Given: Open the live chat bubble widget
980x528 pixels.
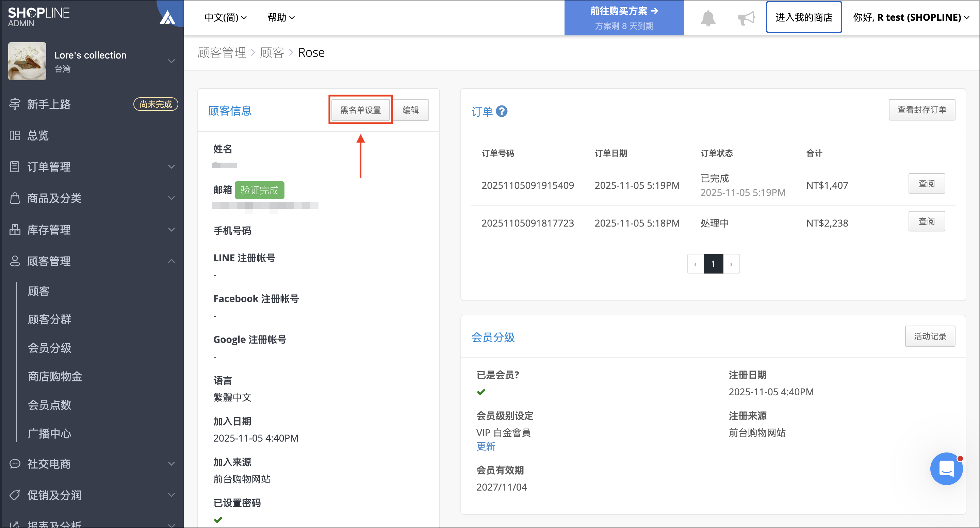Looking at the screenshot, I should coord(946,468).
